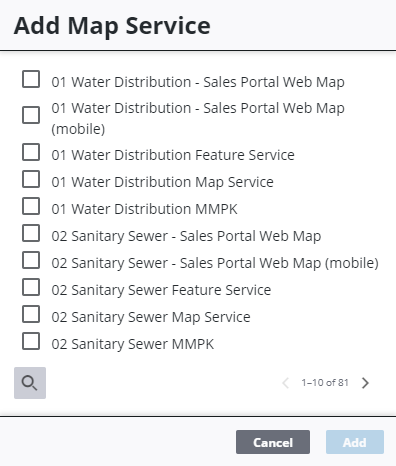
Task: Click 02 Sanitary Sewer Feature Service text
Action: point(161,290)
